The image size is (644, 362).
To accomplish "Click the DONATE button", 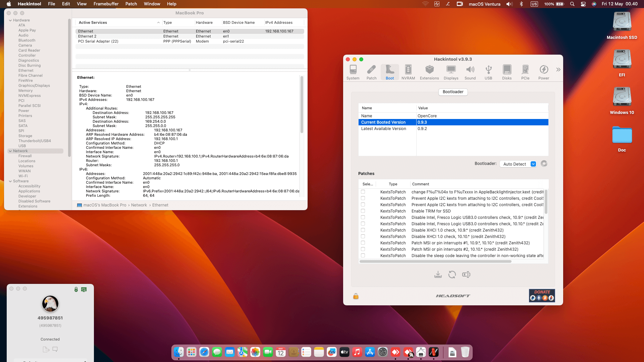I will click(541, 296).
